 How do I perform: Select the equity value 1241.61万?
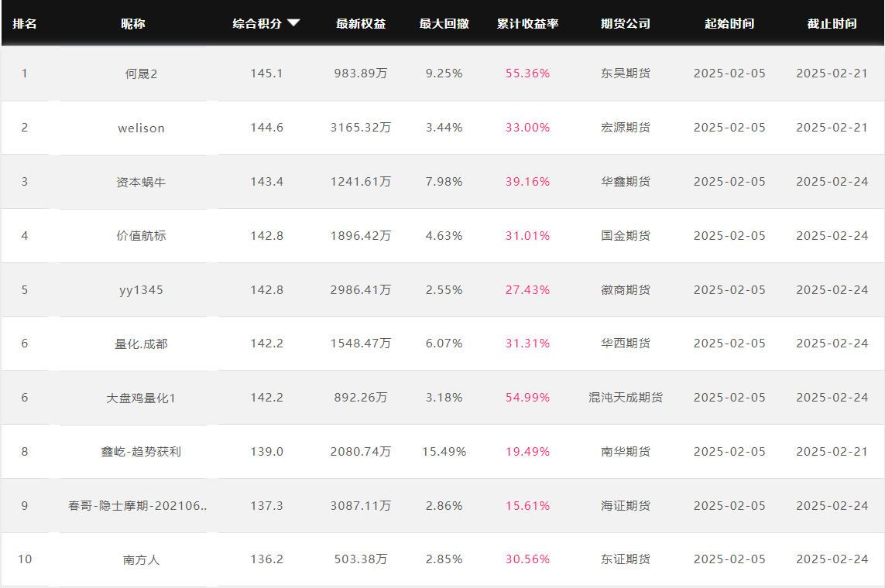tap(361, 182)
